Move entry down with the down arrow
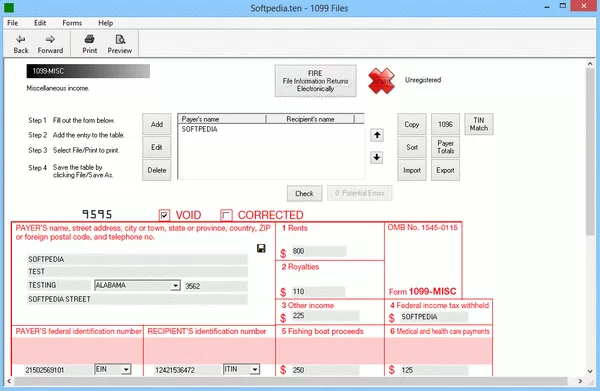This screenshot has height=391, width=600. click(x=377, y=157)
